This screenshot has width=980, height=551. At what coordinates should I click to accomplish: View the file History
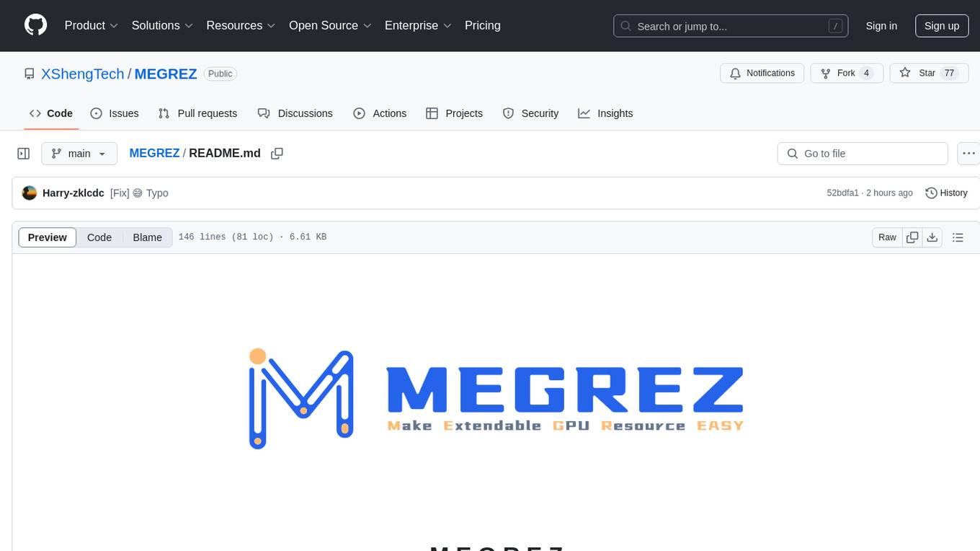tap(946, 193)
